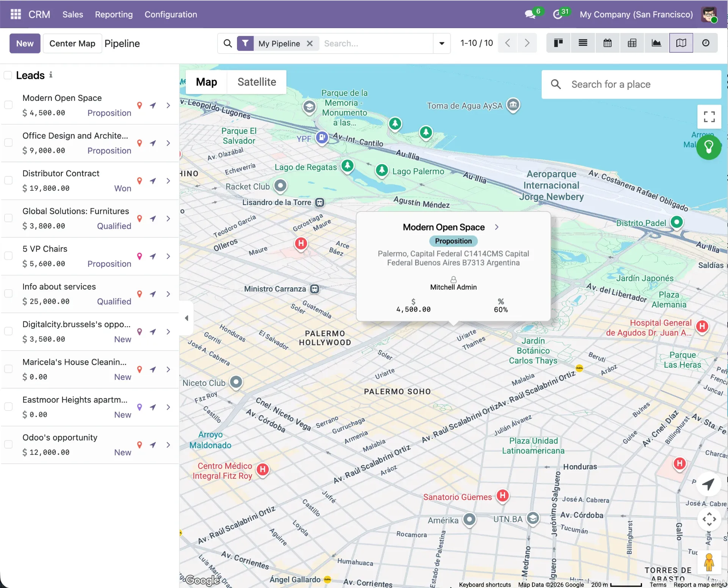Click the Street View pegman
The height and width of the screenshot is (588, 728).
point(709,562)
